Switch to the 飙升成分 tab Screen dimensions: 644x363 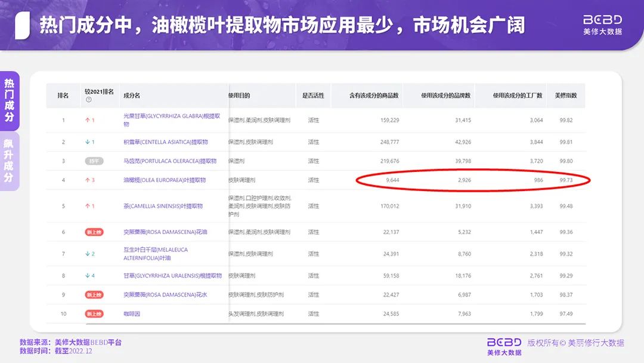9,161
